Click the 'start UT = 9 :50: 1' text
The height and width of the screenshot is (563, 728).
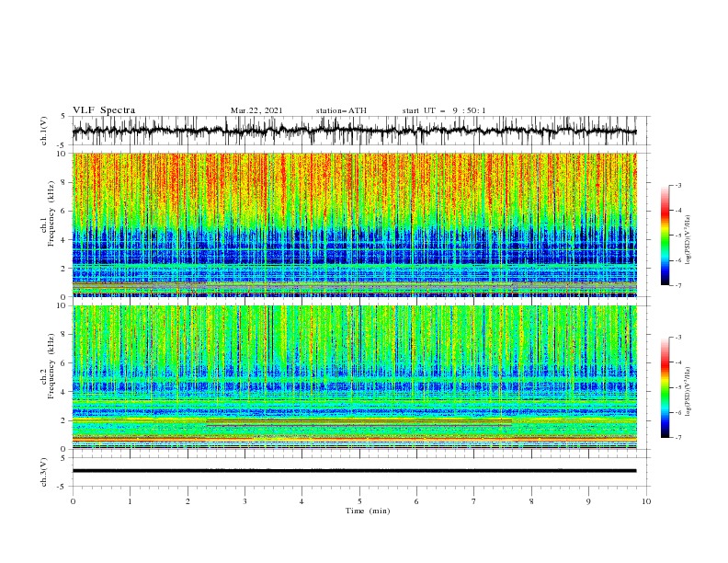coord(444,110)
